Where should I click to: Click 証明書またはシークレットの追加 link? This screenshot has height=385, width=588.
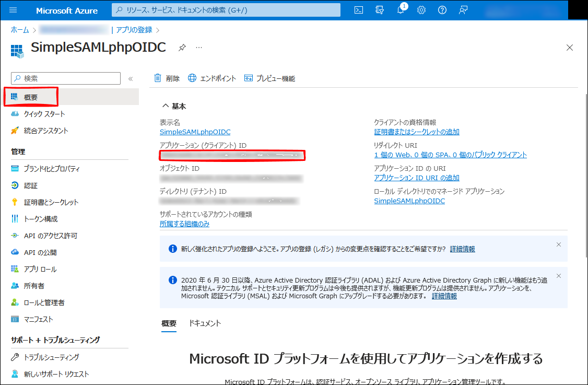click(x=417, y=132)
